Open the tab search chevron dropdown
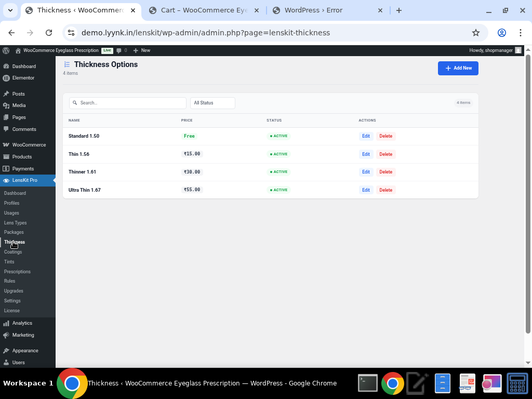Screen dimensions: 532x399 10,10
